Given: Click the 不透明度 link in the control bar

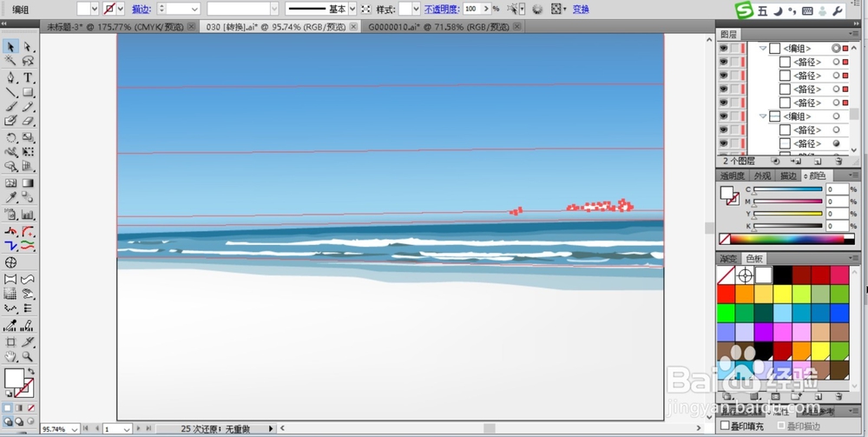Looking at the screenshot, I should click(x=442, y=9).
